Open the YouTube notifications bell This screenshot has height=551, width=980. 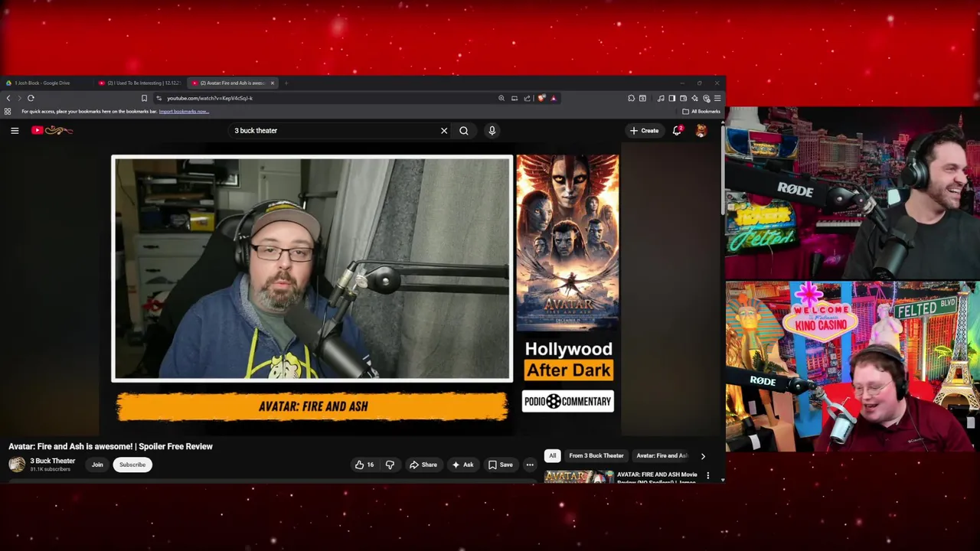[677, 131]
